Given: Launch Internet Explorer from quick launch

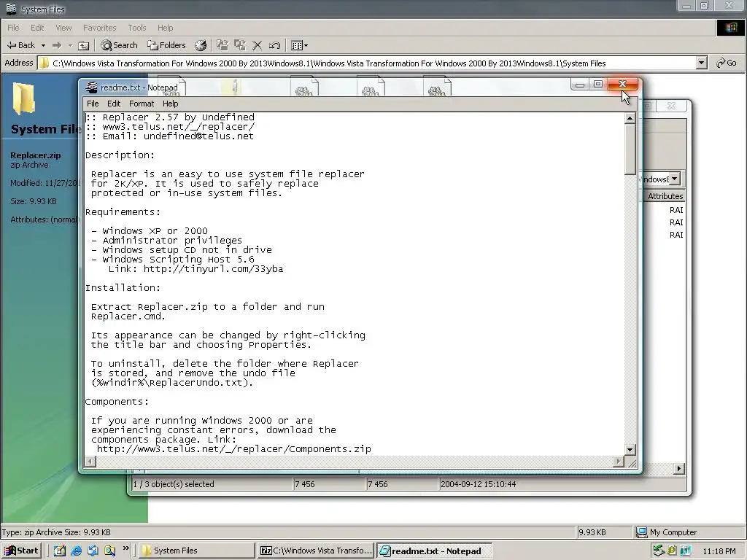Looking at the screenshot, I should 76,551.
